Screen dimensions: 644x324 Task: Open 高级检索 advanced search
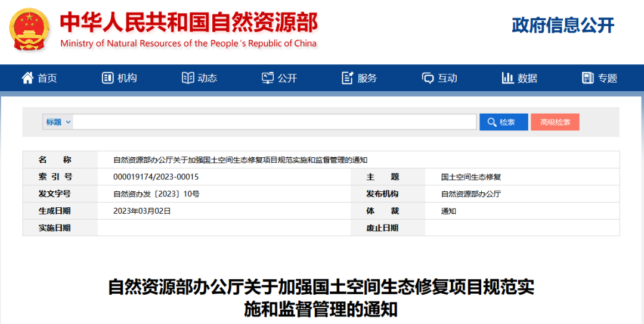tap(555, 122)
